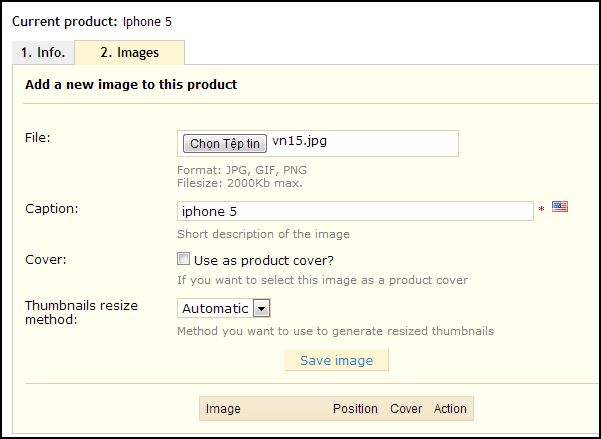
Task: Click the Position column header
Action: pos(355,408)
